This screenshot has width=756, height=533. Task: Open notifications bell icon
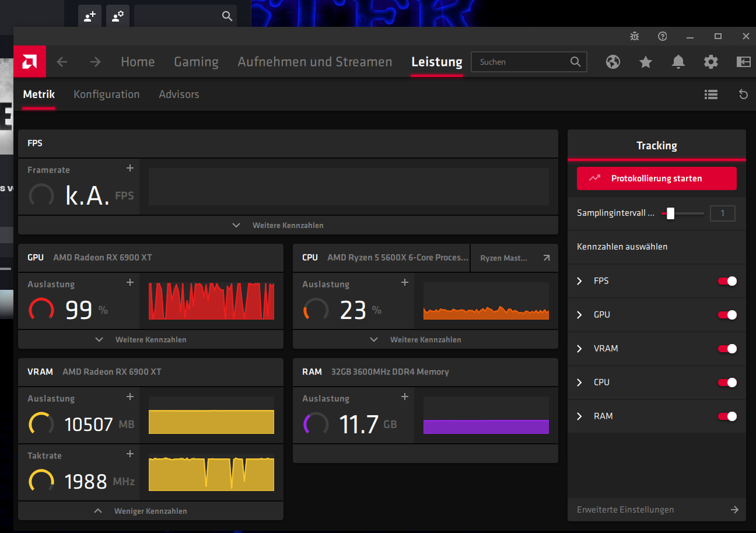[678, 62]
